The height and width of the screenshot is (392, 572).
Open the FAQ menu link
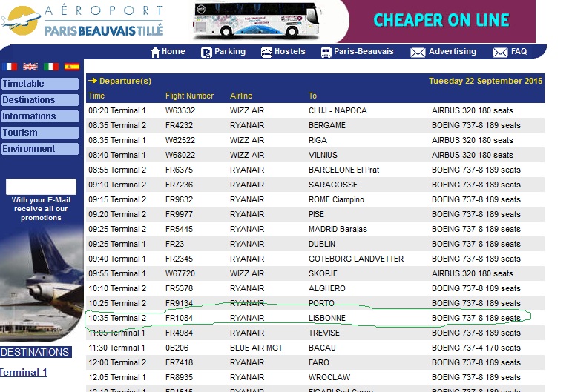point(519,51)
